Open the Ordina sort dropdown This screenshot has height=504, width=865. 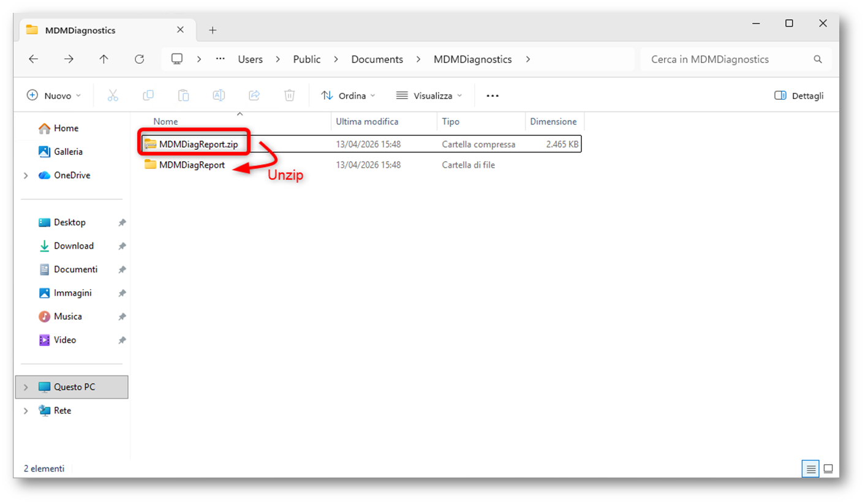pos(348,96)
